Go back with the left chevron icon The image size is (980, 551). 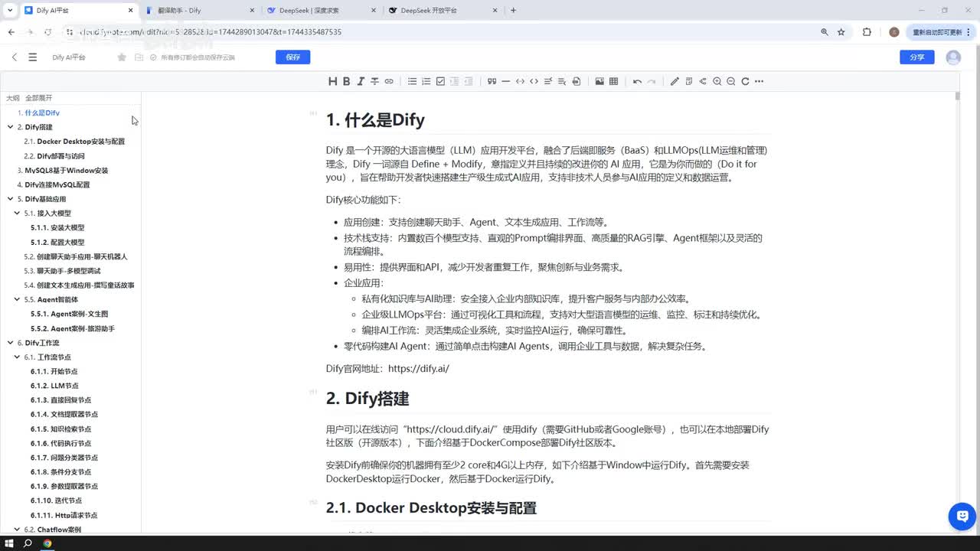click(15, 57)
